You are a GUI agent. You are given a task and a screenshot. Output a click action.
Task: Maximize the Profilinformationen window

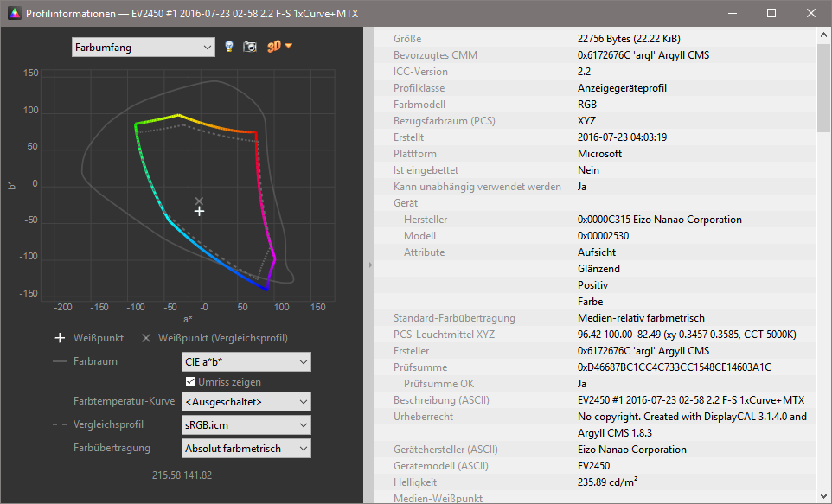(x=771, y=13)
